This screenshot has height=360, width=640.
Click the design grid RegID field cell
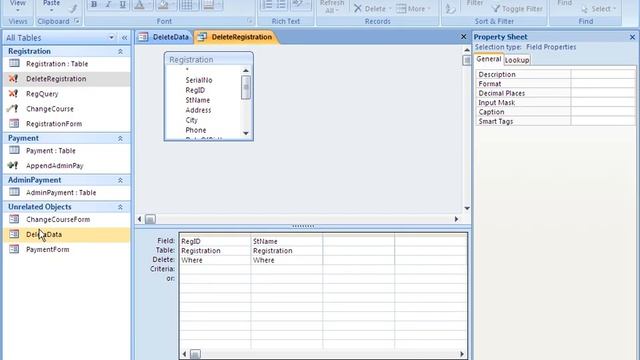point(215,241)
